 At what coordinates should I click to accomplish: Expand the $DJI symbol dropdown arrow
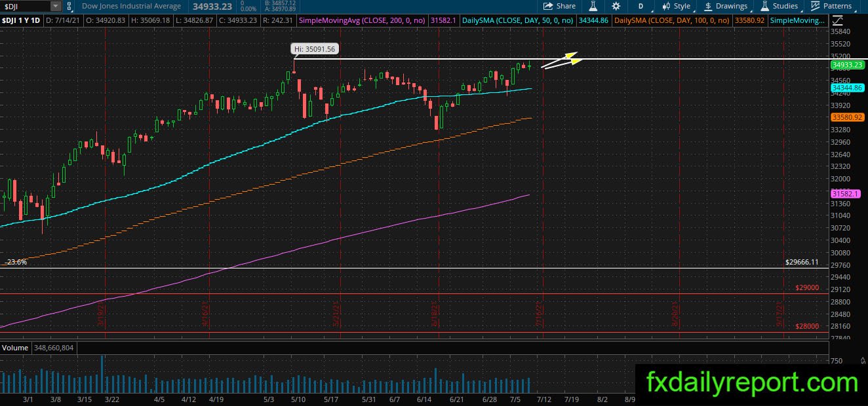click(x=55, y=6)
